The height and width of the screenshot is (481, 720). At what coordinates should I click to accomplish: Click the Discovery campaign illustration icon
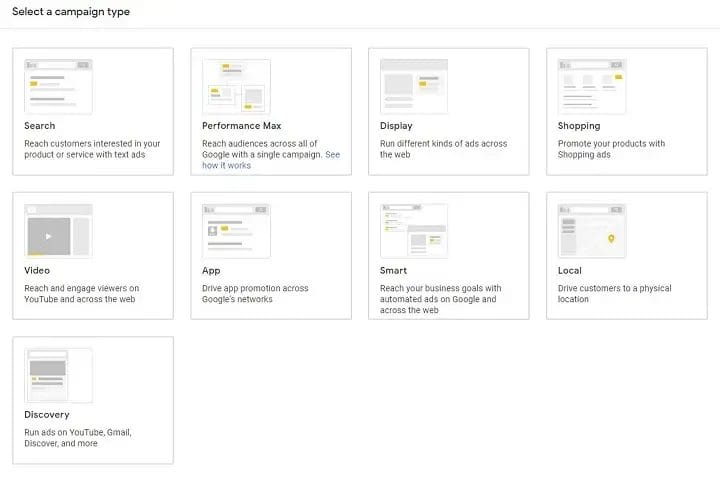point(58,375)
